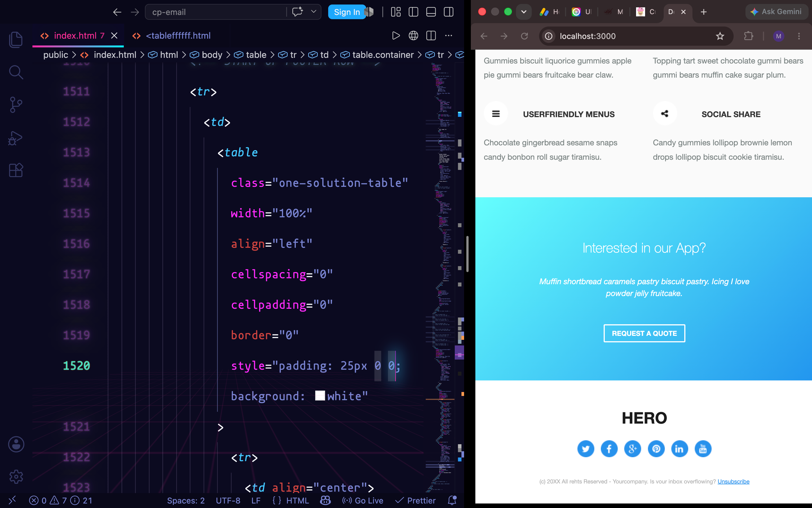Split the editor to the right

pyautogui.click(x=431, y=36)
